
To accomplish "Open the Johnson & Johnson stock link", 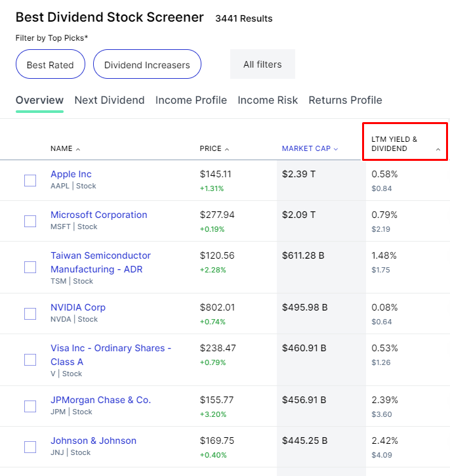I will coord(93,441).
